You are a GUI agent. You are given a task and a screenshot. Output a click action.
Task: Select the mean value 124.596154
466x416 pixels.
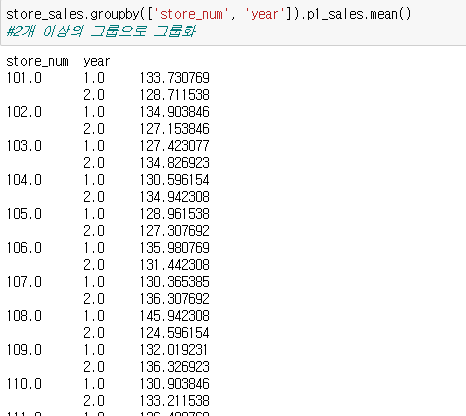(174, 333)
